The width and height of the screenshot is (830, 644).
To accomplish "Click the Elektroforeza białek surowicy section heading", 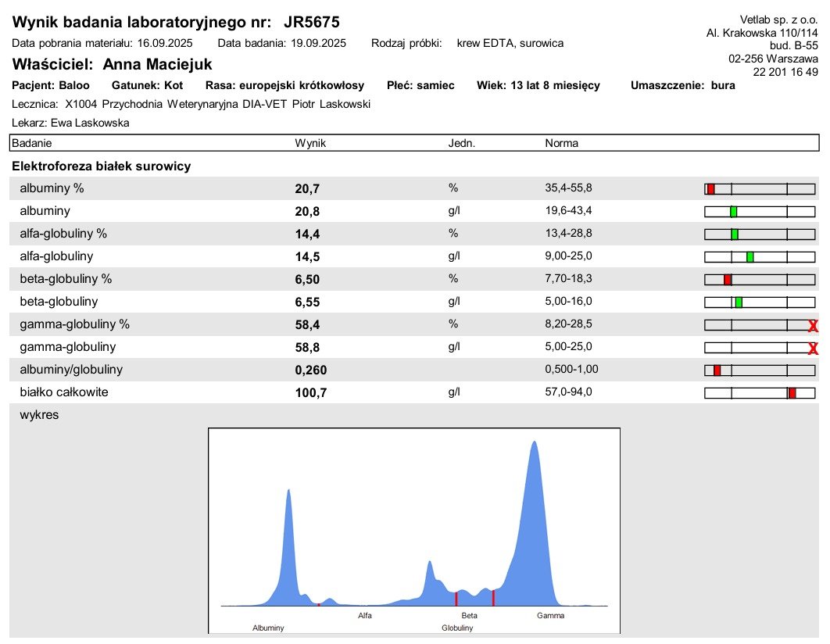I will click(x=101, y=166).
